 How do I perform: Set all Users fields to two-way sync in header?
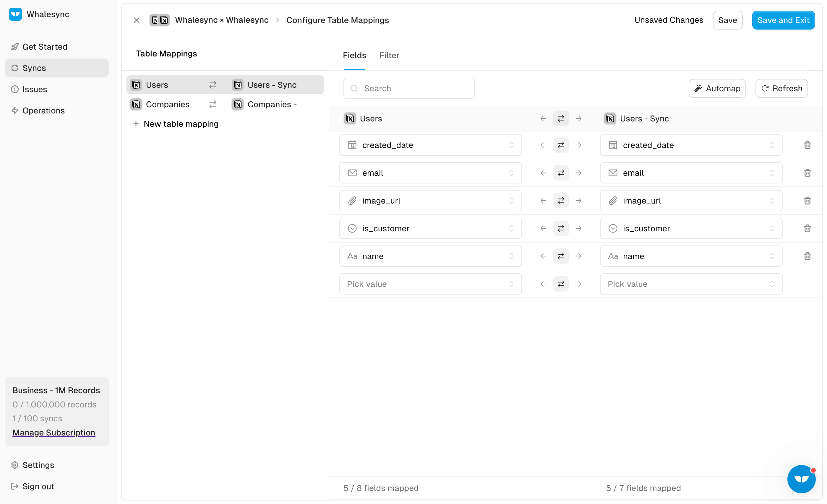(x=561, y=118)
